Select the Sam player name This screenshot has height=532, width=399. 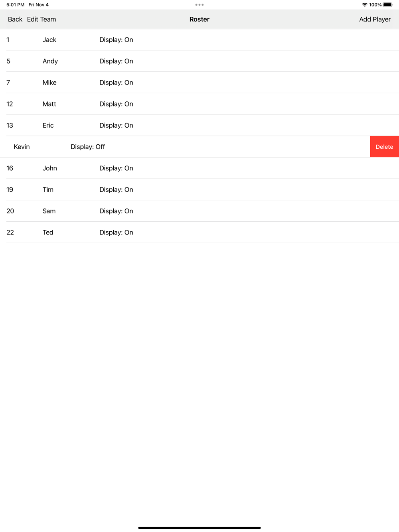click(x=49, y=211)
